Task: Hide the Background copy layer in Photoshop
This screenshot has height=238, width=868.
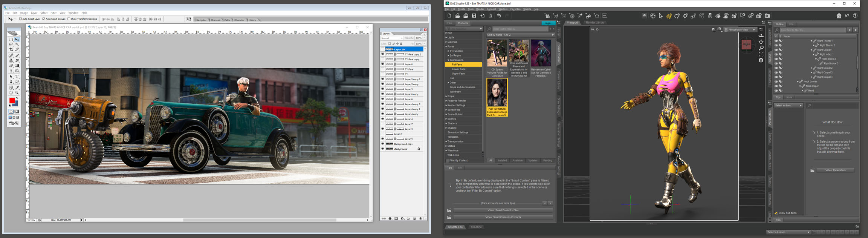Action: click(382, 144)
